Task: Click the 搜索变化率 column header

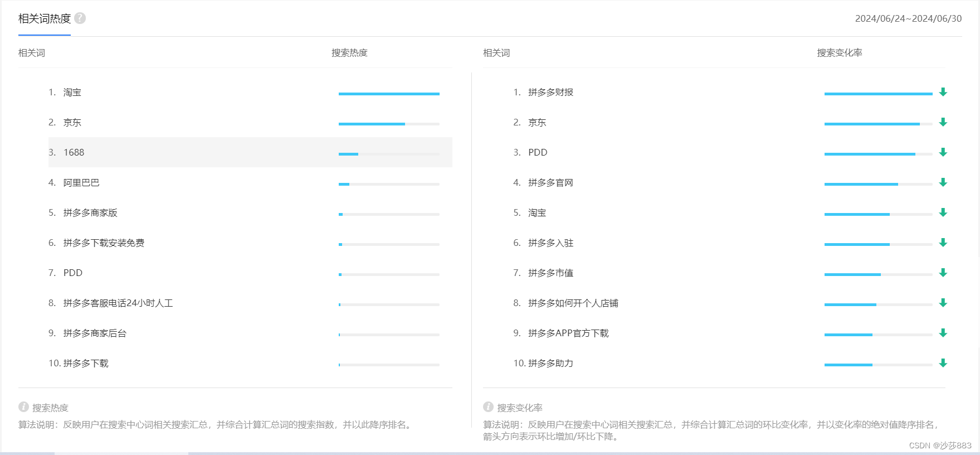Action: point(840,53)
